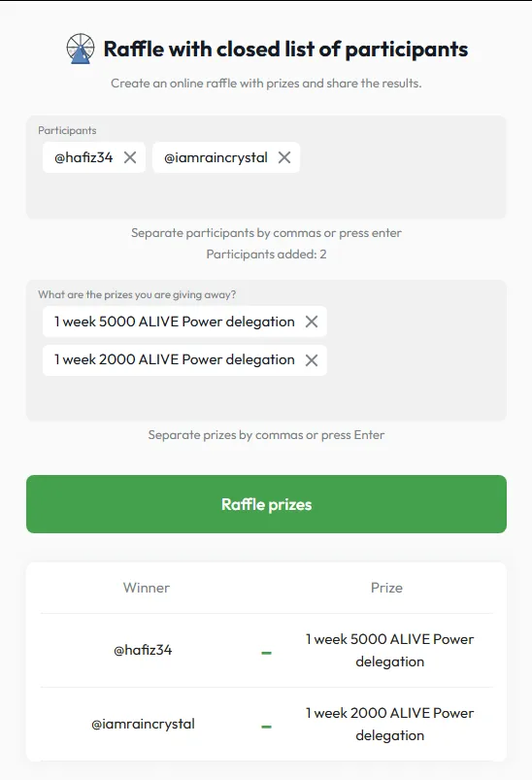
Task: Remove participant @iamraincrystal with its X icon
Action: point(284,157)
